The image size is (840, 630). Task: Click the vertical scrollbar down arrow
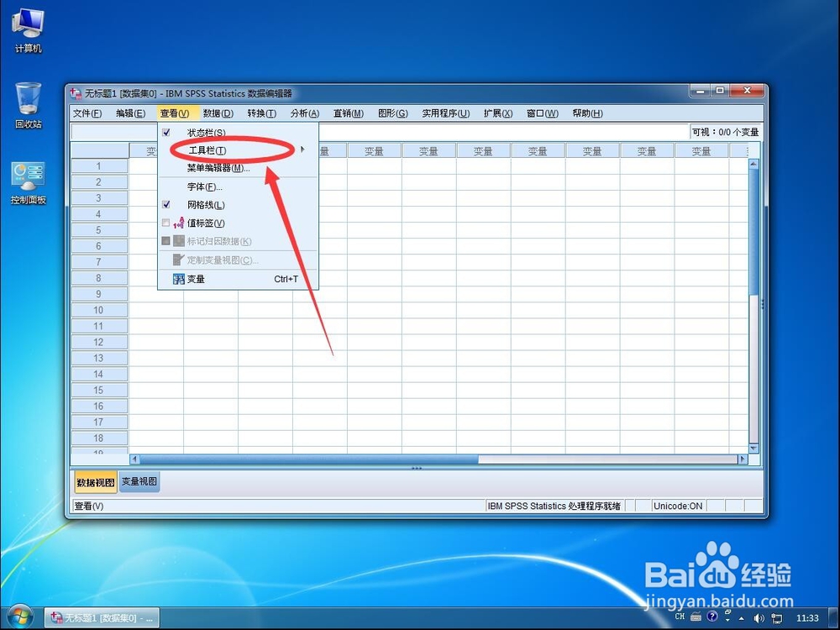[x=753, y=449]
